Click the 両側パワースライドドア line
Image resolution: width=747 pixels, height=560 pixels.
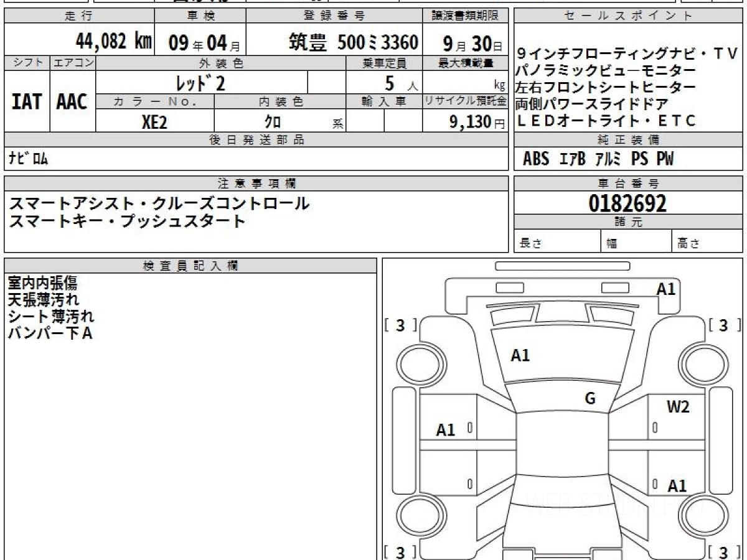click(592, 104)
